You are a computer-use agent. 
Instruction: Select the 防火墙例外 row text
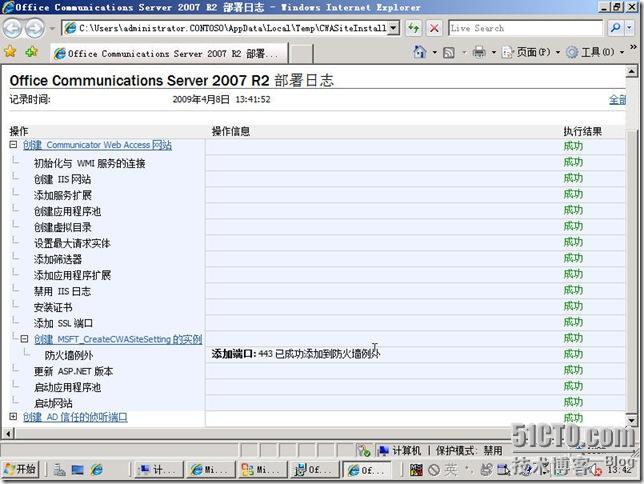(69, 355)
